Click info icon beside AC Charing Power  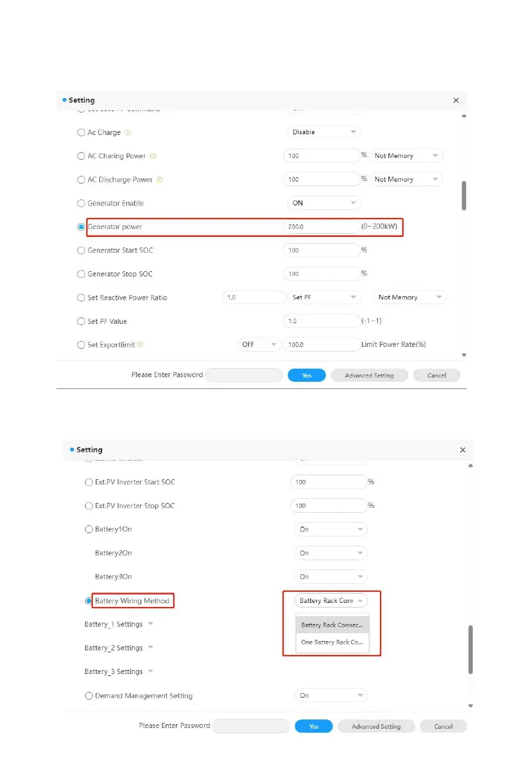point(153,156)
